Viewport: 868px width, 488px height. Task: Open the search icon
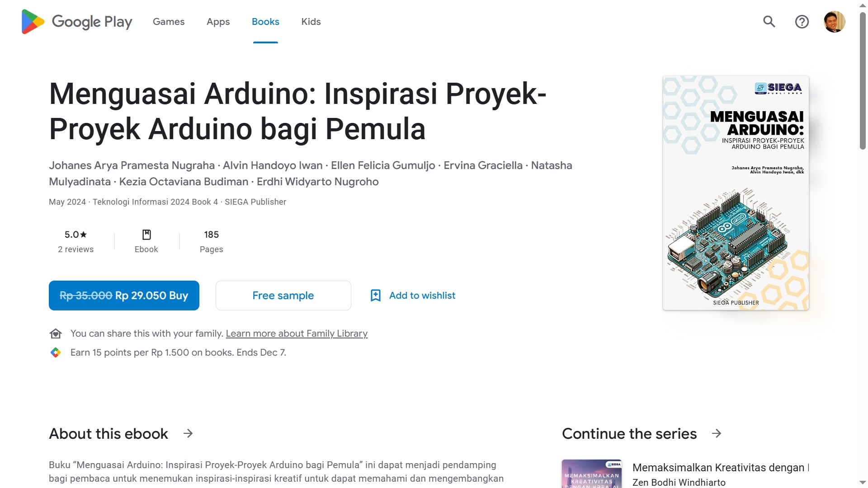769,22
